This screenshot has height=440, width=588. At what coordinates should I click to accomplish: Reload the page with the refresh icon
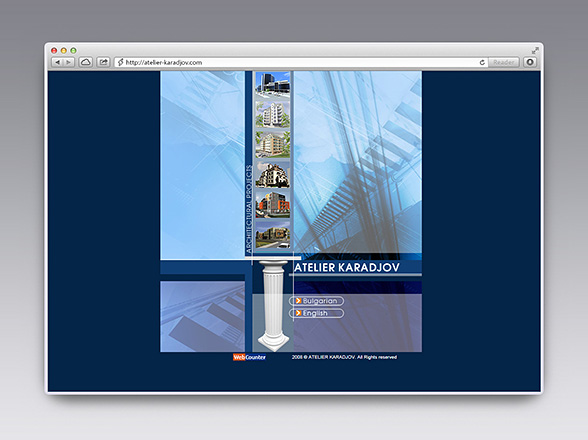(482, 62)
